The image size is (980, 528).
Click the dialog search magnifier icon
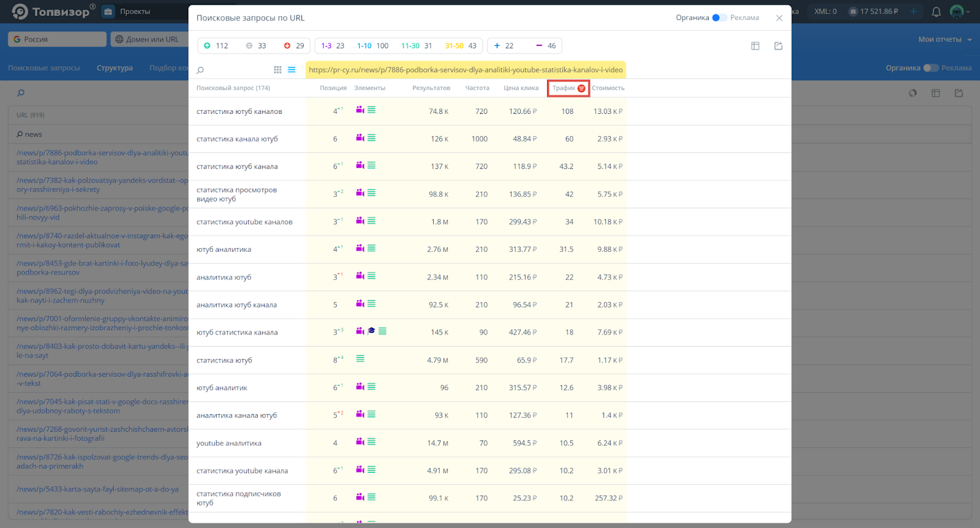click(x=200, y=70)
